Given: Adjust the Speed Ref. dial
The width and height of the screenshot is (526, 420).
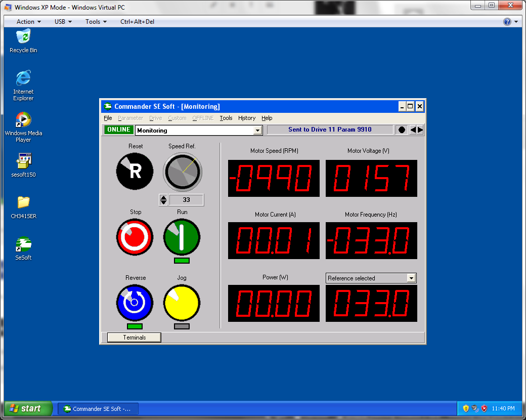Looking at the screenshot, I should tap(183, 172).
